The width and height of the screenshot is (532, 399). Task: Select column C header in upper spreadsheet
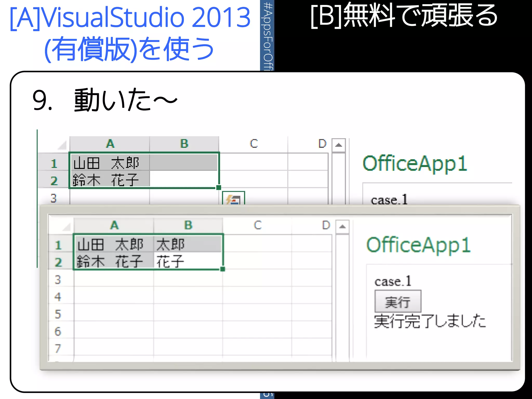tap(254, 144)
